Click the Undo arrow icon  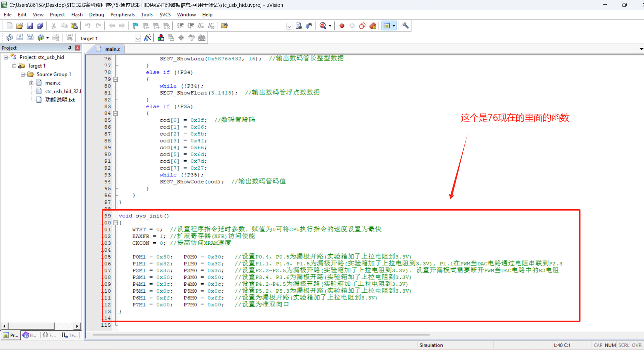click(88, 26)
